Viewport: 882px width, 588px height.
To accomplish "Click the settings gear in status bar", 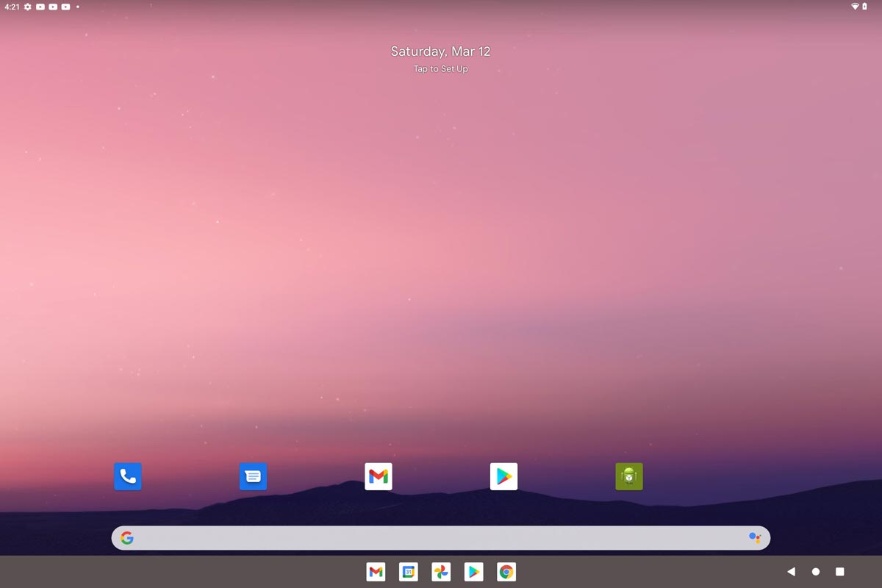I will tap(28, 7).
